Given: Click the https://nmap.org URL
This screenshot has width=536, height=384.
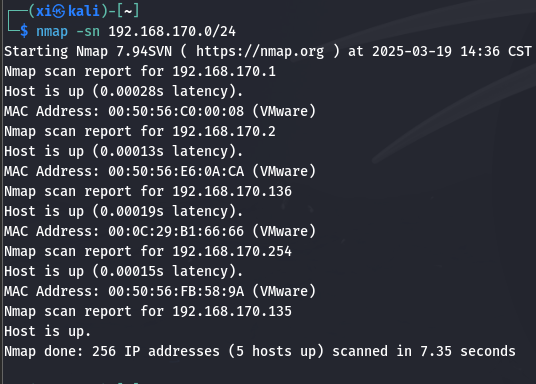Looking at the screenshot, I should tap(260, 51).
